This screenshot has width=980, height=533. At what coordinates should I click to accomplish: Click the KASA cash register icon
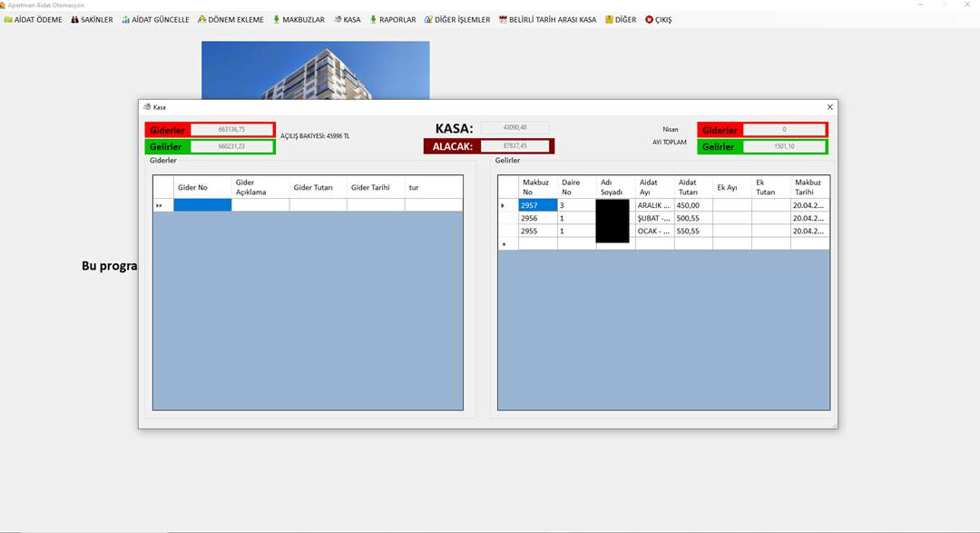coord(338,19)
